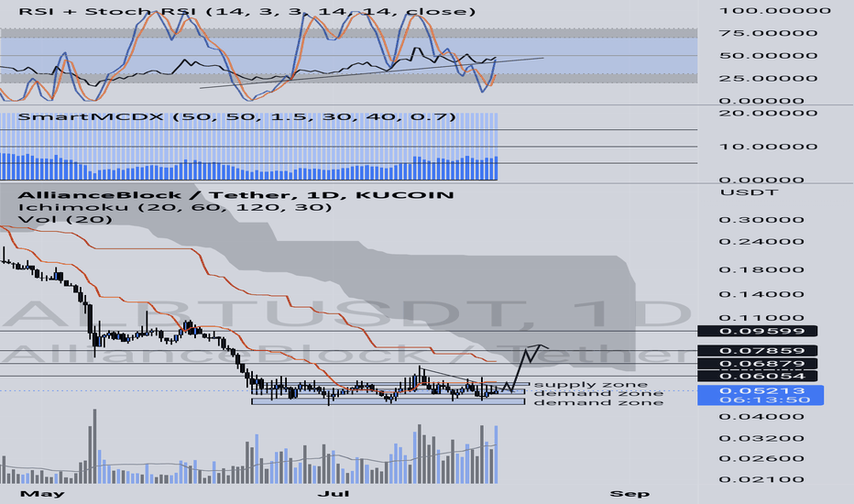Click the 0.24000 price scale value

[x=761, y=241]
